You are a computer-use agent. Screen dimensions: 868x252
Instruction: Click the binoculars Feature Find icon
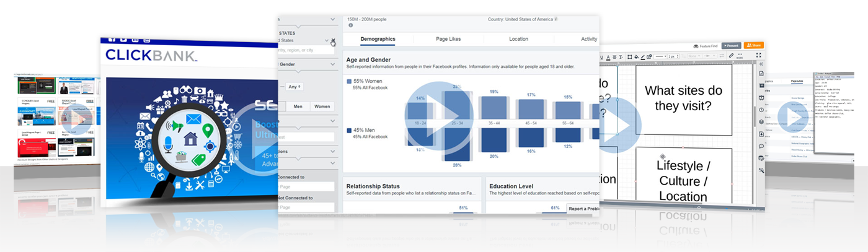pyautogui.click(x=696, y=46)
